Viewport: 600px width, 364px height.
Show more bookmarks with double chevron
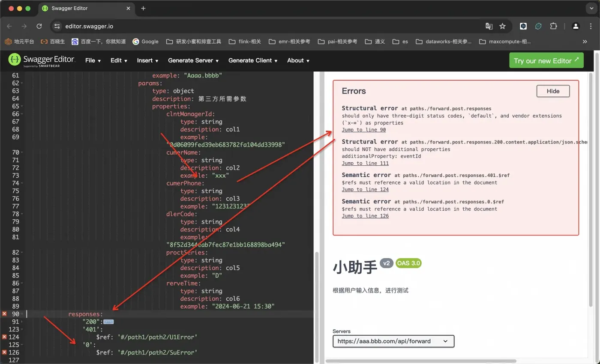click(585, 42)
